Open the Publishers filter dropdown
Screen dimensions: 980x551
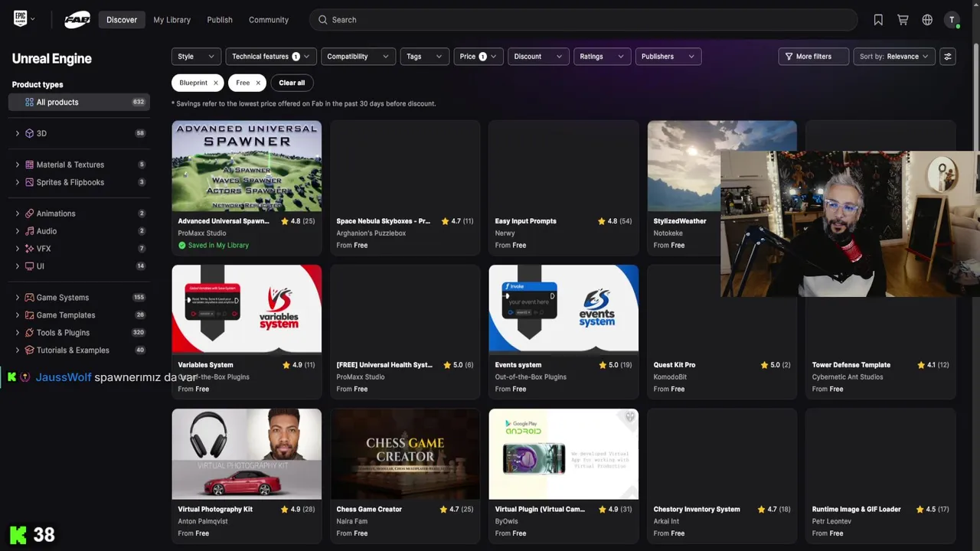click(x=668, y=57)
